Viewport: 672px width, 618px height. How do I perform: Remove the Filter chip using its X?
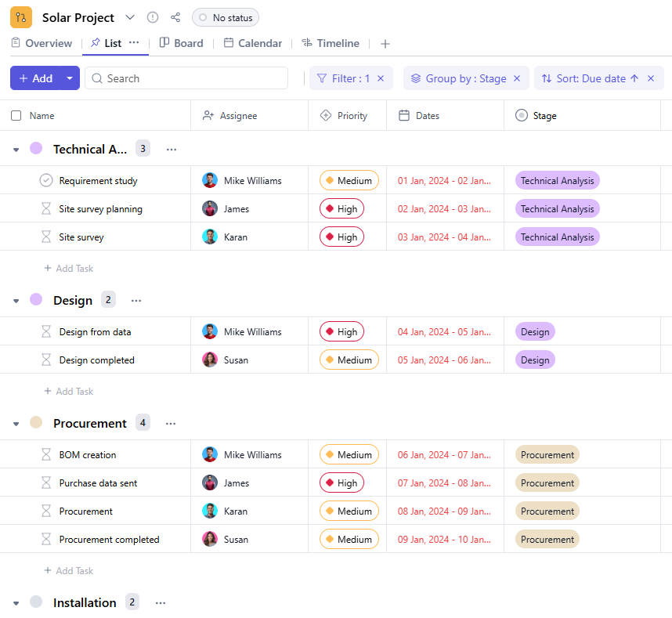point(381,78)
